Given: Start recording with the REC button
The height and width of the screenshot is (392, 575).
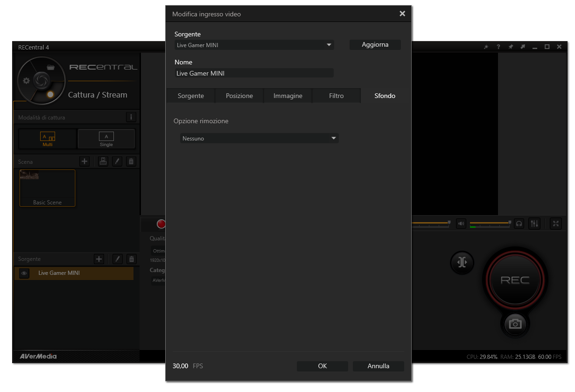Looking at the screenshot, I should [515, 280].
